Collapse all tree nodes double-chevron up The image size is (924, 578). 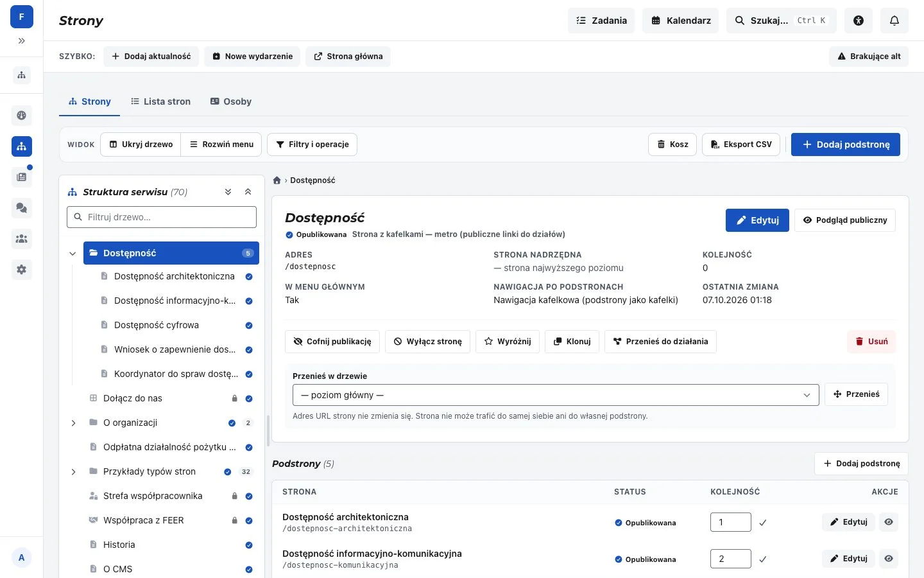pyautogui.click(x=248, y=192)
